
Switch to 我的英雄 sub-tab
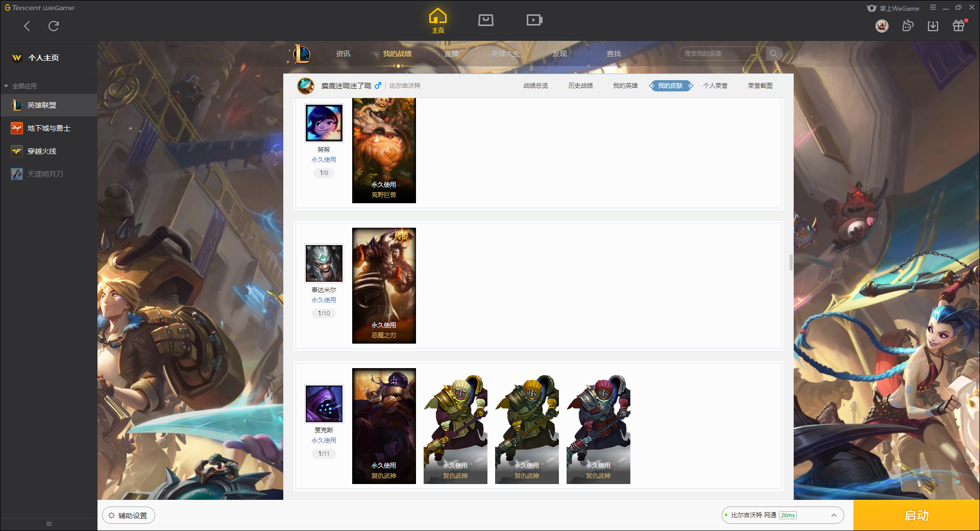[625, 86]
